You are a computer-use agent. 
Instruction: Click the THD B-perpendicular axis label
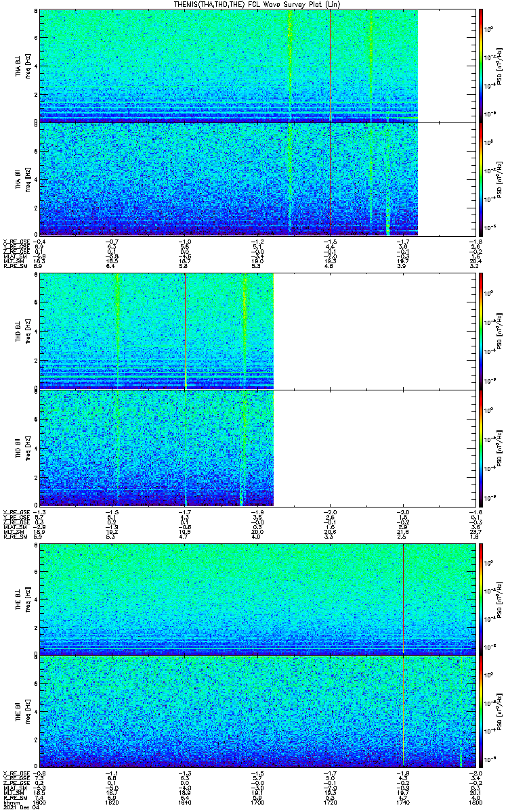(x=19, y=332)
